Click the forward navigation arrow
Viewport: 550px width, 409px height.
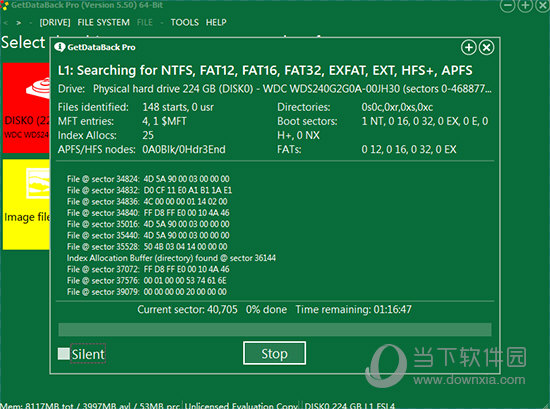pyautogui.click(x=18, y=23)
